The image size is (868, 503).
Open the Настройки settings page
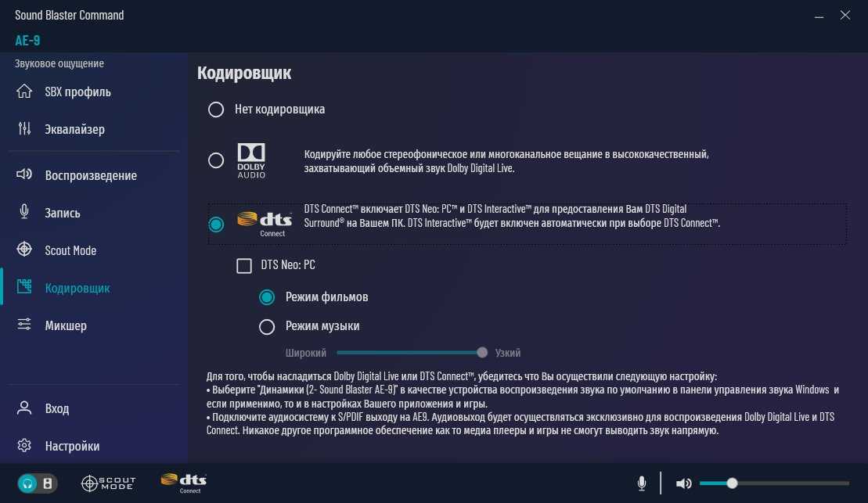(72, 446)
